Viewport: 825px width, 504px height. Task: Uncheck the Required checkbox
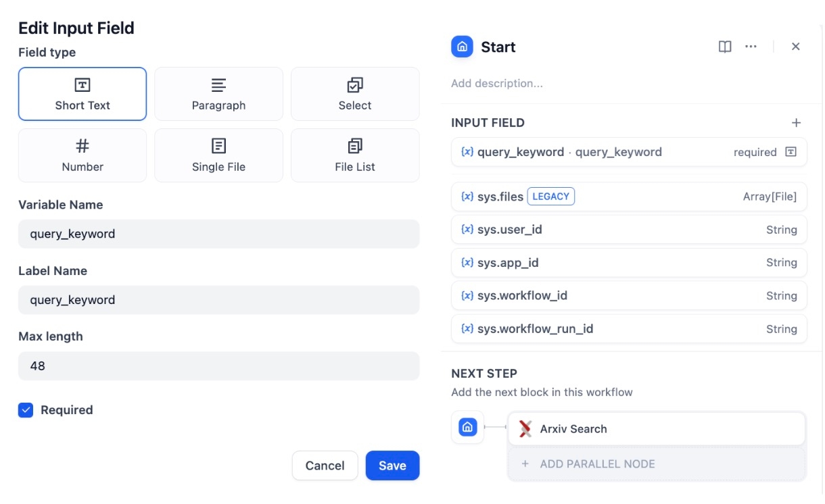click(x=26, y=410)
